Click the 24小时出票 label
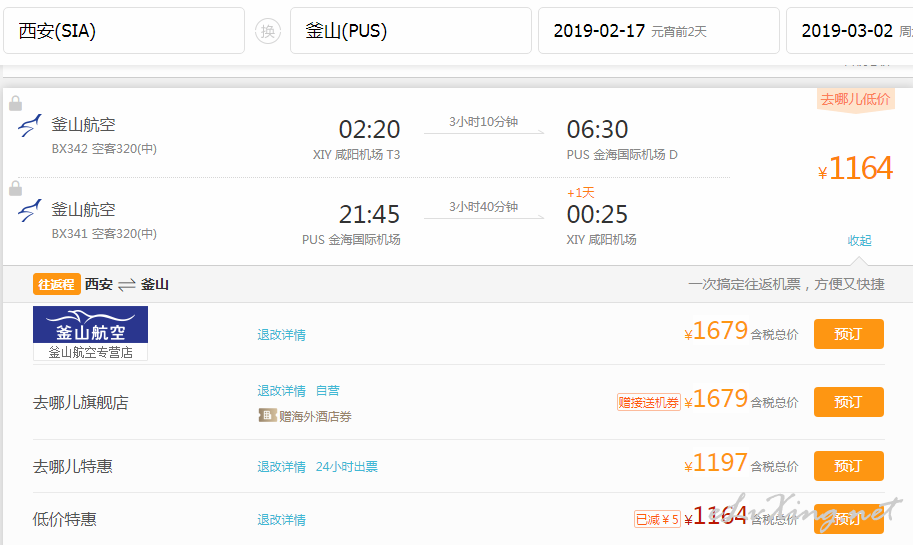Viewport: 913px width, 545px height. click(x=347, y=467)
